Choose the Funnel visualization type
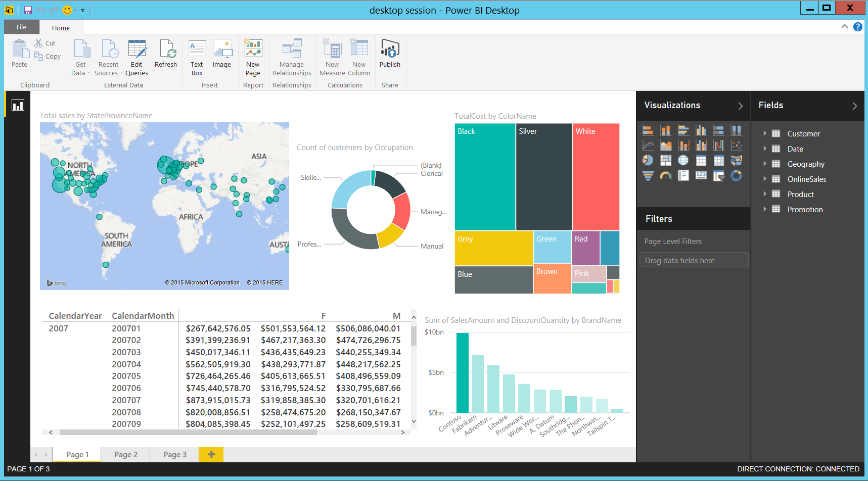 coord(648,175)
